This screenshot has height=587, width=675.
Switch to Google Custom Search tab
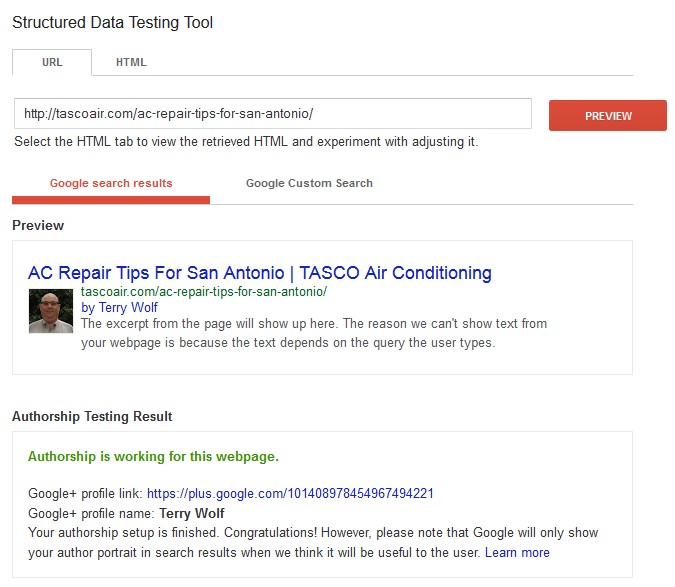309,183
